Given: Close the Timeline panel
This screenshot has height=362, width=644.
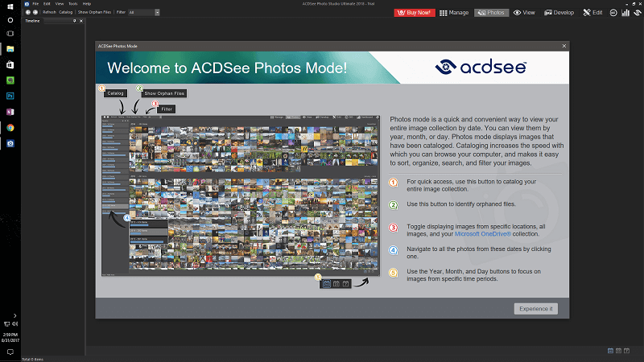Looking at the screenshot, I should [x=81, y=21].
